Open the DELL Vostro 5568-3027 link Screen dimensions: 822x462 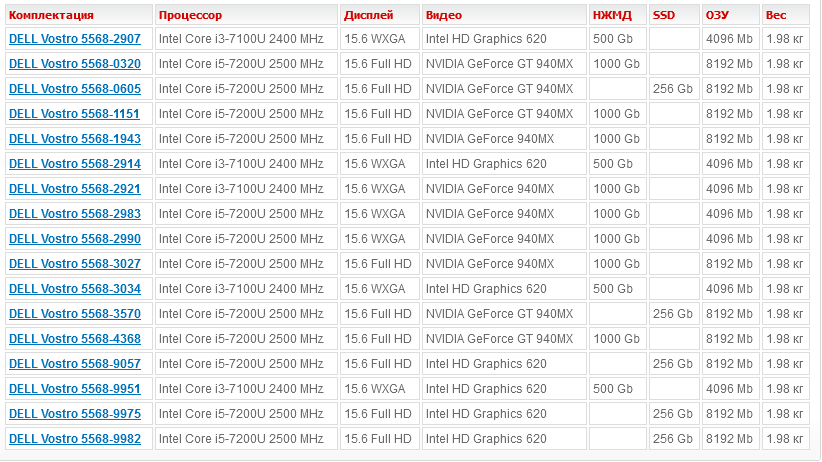pyautogui.click(x=75, y=264)
